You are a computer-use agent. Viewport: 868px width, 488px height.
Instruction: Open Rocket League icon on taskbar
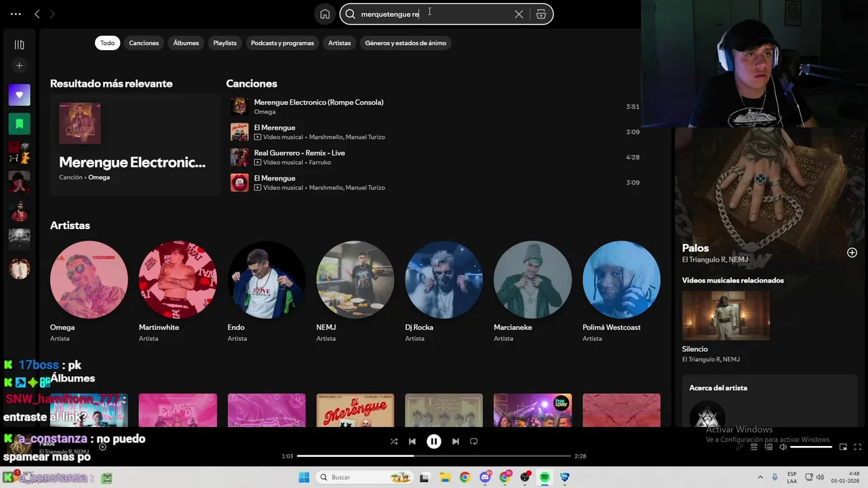pos(565,478)
